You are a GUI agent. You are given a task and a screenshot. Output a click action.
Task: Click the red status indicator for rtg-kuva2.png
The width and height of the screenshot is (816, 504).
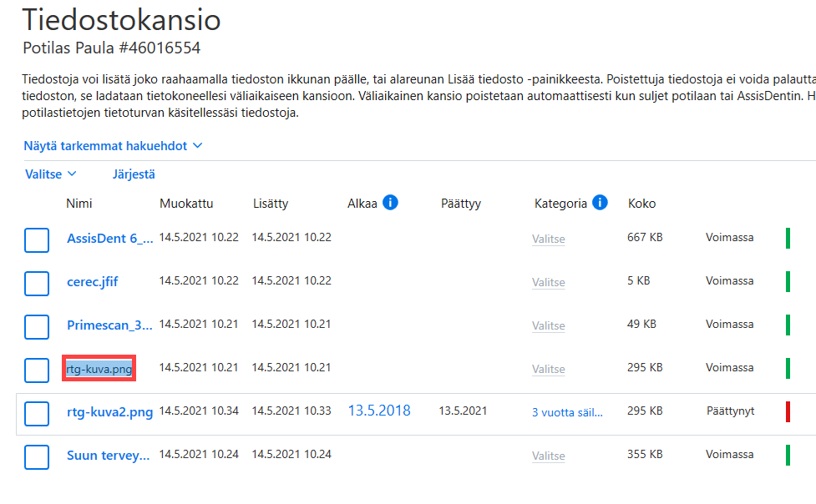(x=788, y=412)
